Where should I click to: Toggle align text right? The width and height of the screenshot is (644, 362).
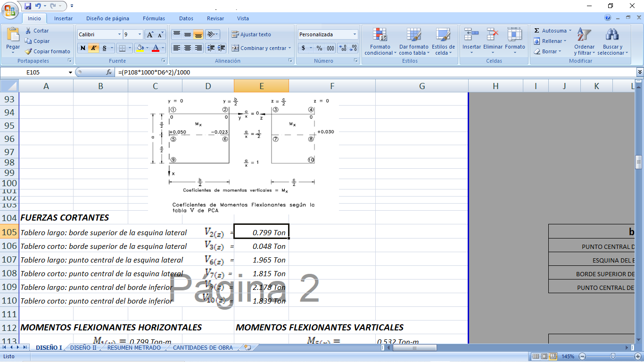198,48
